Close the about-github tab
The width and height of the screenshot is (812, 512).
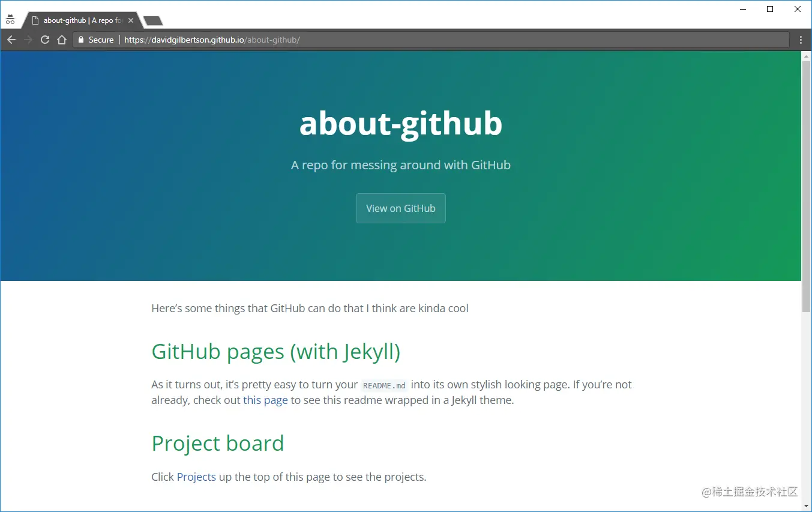pyautogui.click(x=131, y=20)
